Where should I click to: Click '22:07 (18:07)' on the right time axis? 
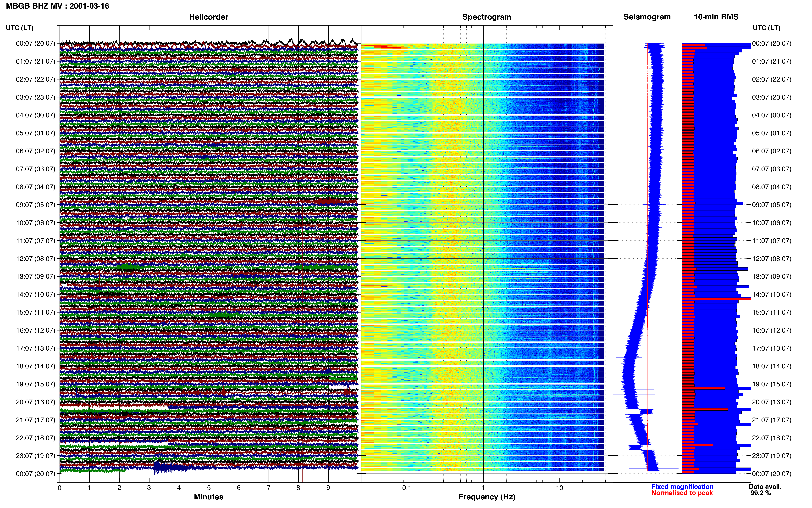tap(772, 438)
